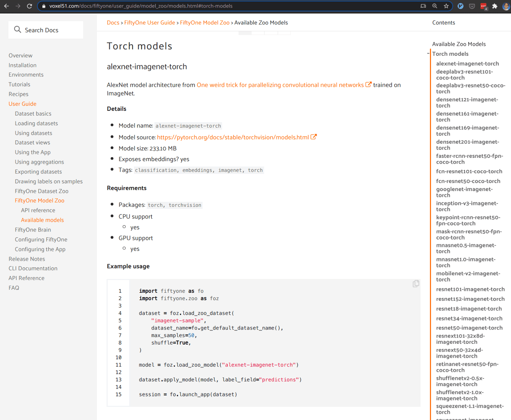This screenshot has width=511, height=420.
Task: Open the pytorch.org torchvision models link
Action: pyautogui.click(x=233, y=137)
